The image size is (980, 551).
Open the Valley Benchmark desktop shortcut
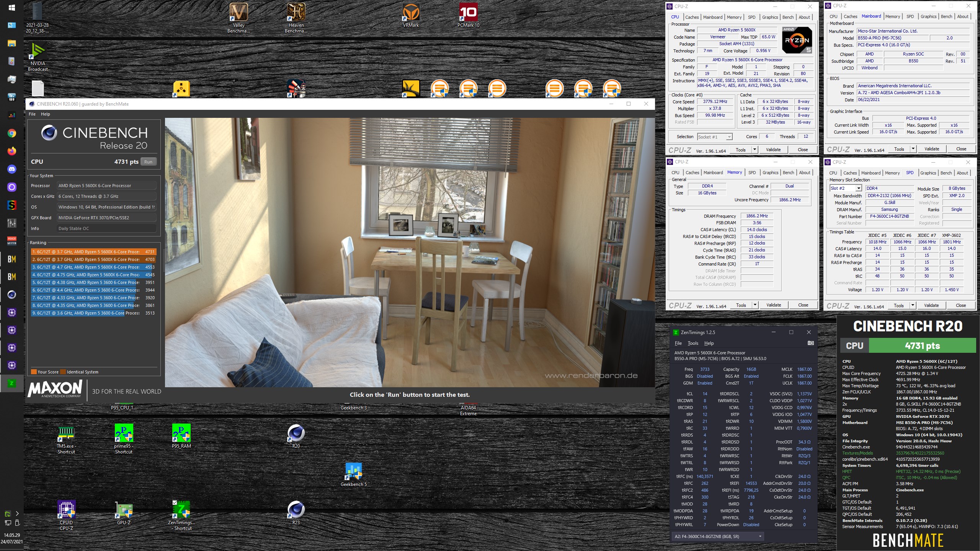238,18
